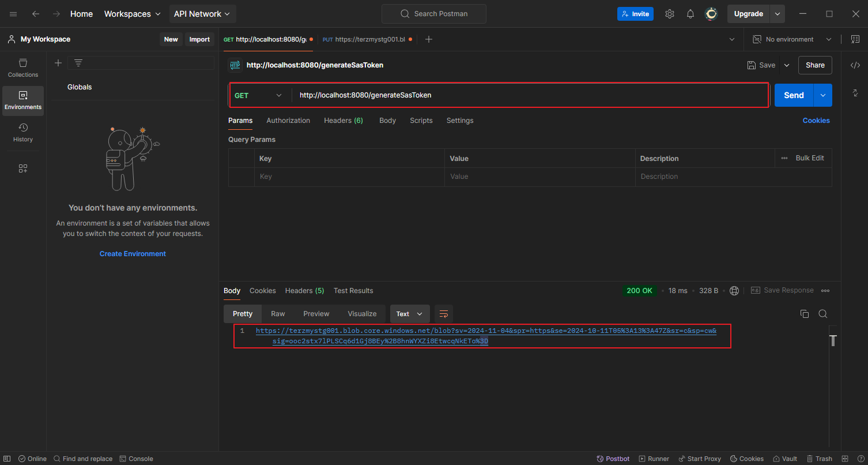868x465 pixels.
Task: Open Vault in status bar
Action: (x=784, y=459)
